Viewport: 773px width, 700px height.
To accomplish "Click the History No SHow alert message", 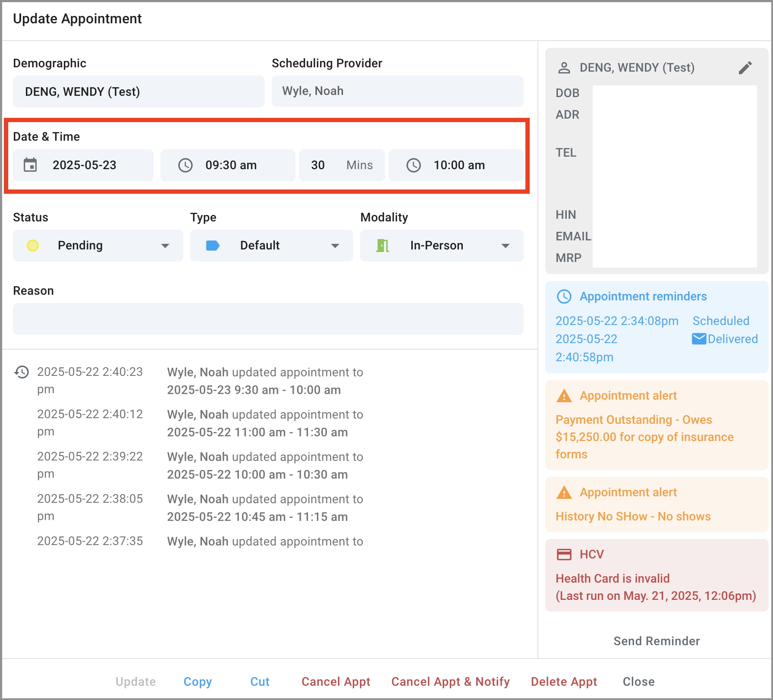I will (x=633, y=516).
